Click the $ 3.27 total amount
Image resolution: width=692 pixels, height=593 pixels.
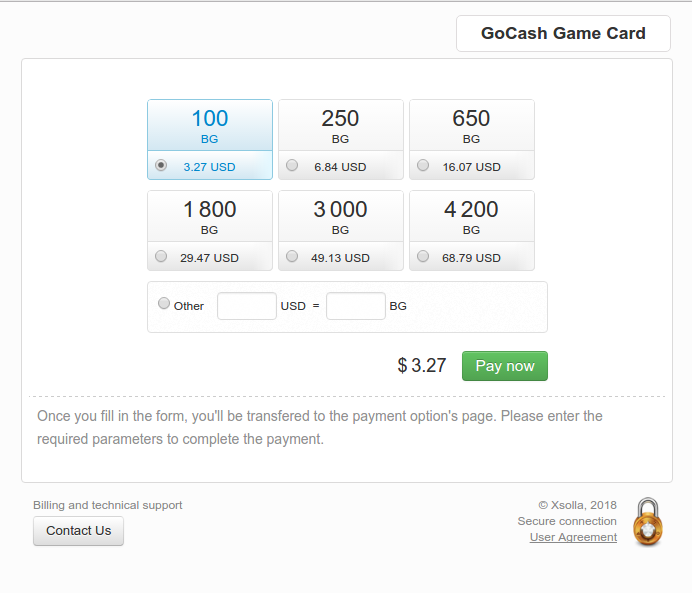pos(422,365)
